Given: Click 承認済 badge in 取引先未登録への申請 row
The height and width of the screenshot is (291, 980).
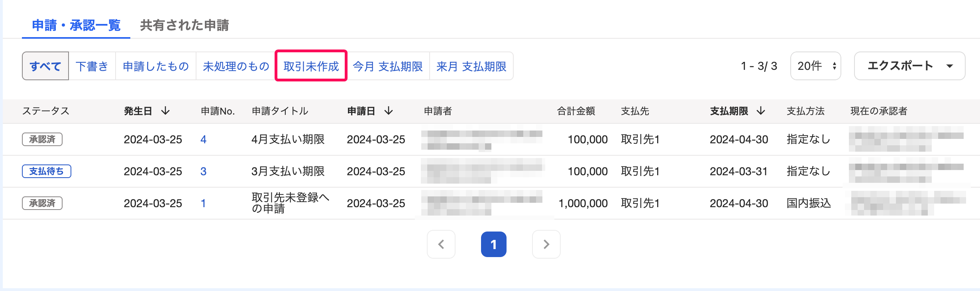Looking at the screenshot, I should pos(42,203).
